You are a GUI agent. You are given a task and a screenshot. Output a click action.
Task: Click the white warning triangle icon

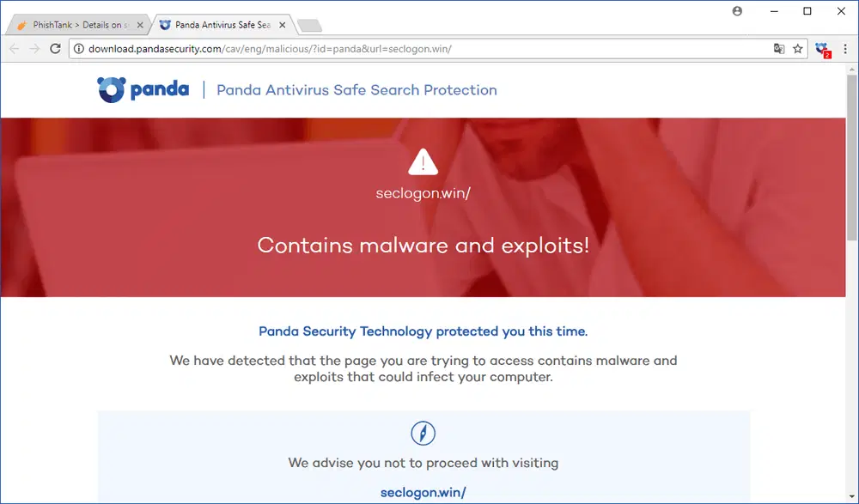(x=423, y=161)
